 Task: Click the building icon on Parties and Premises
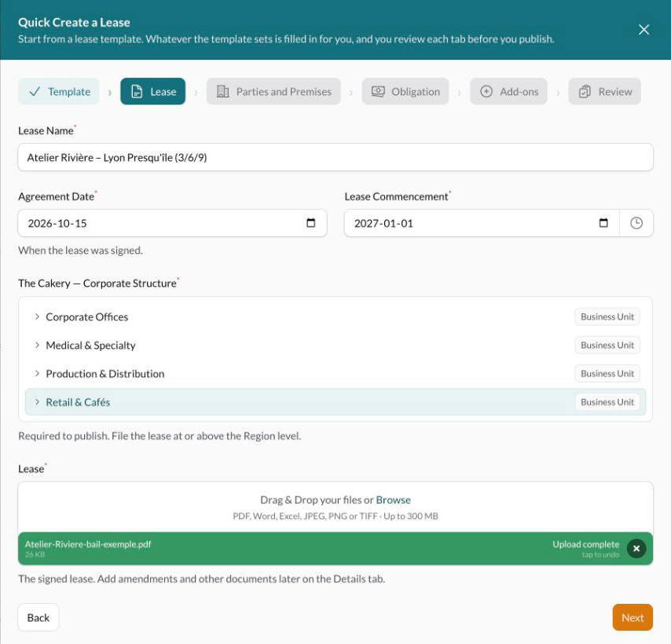pos(222,92)
